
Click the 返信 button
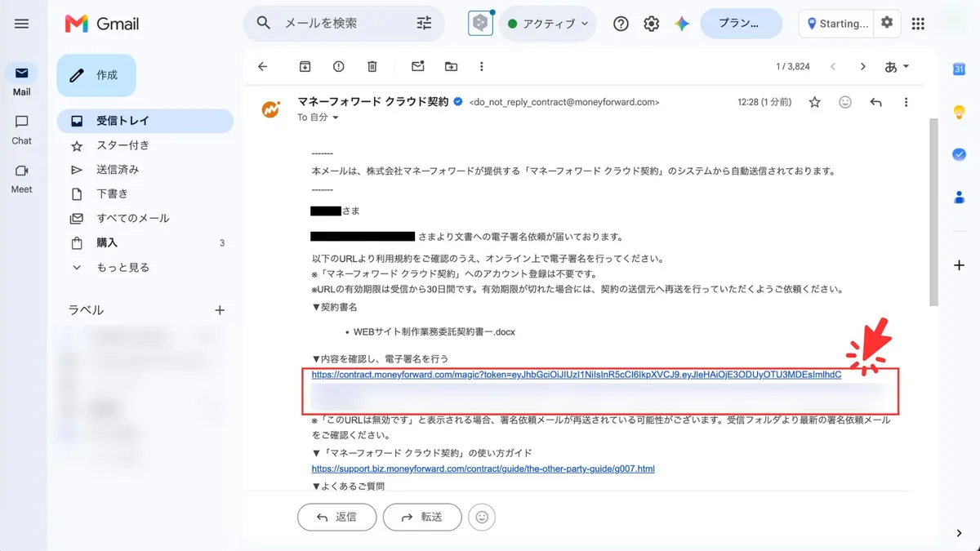pyautogui.click(x=337, y=517)
